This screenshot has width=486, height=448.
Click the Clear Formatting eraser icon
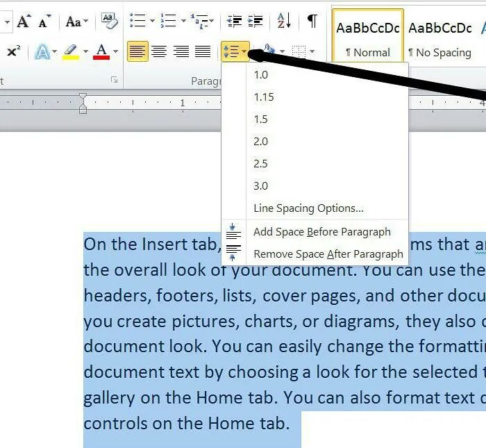(x=110, y=21)
